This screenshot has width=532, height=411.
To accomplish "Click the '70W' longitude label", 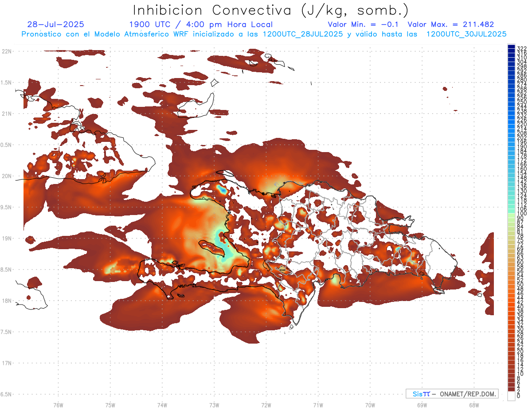I will 370,405.
